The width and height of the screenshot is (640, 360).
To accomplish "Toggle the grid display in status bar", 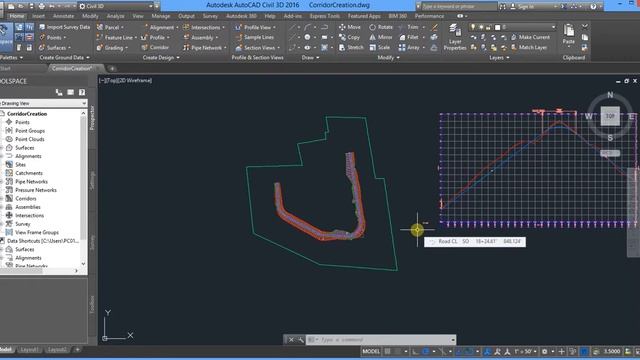I will tap(387, 351).
